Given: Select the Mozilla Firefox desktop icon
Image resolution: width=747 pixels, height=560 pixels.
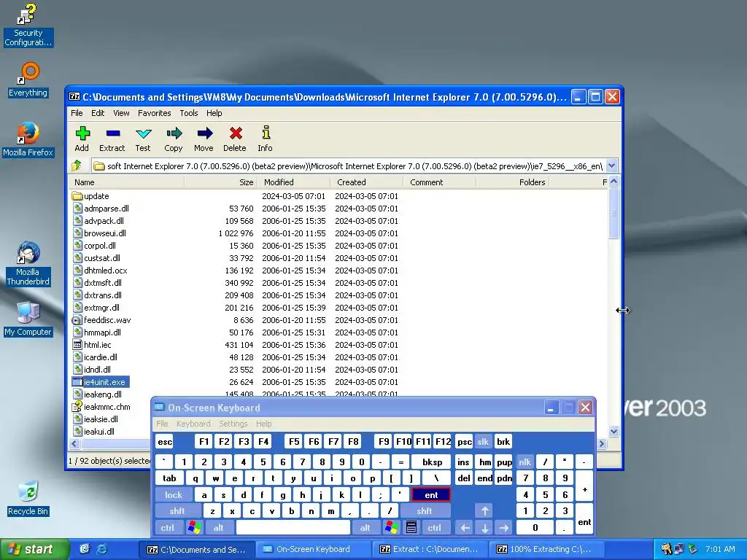Looking at the screenshot, I should 28,139.
